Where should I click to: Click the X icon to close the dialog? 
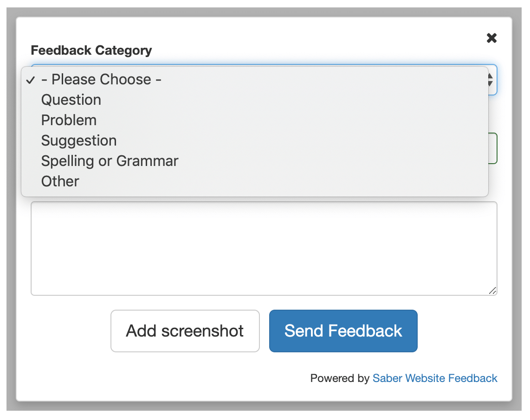coord(491,38)
